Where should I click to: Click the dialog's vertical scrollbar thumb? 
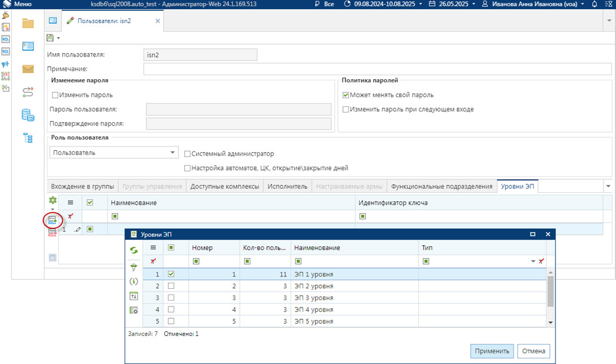pos(550,291)
